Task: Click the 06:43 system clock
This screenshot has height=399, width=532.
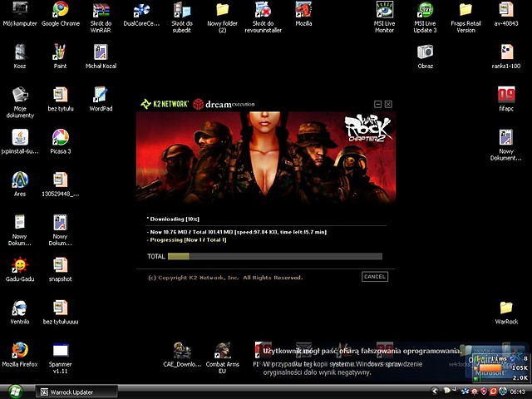Action: (517, 392)
